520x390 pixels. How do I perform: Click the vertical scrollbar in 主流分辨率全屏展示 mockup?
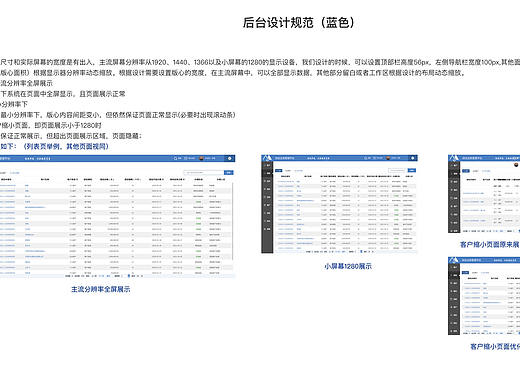pyautogui.click(x=232, y=222)
